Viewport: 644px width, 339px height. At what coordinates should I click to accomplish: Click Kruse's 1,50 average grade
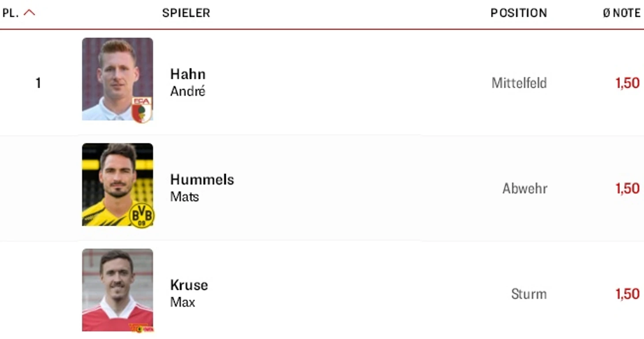(x=628, y=294)
